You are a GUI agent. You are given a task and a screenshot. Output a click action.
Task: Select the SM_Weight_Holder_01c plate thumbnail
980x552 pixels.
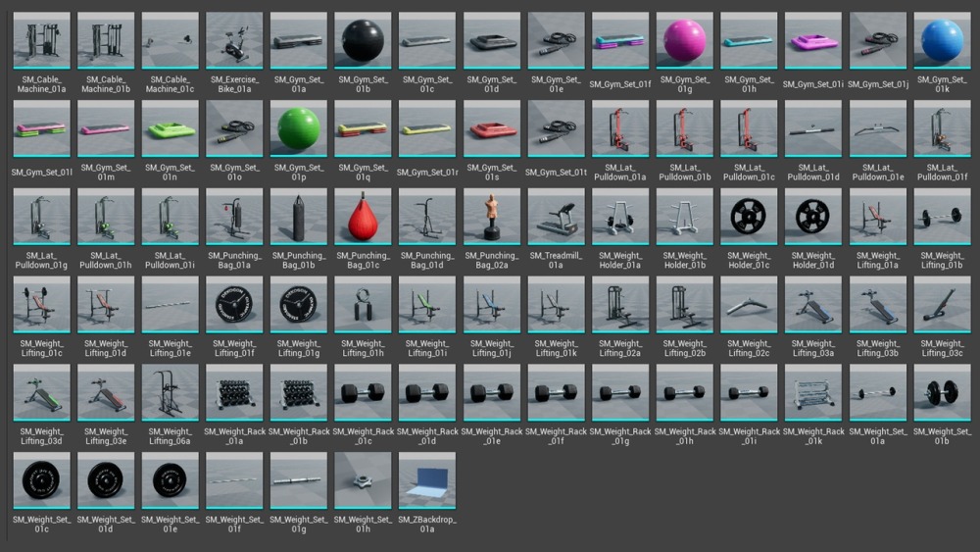click(750, 217)
